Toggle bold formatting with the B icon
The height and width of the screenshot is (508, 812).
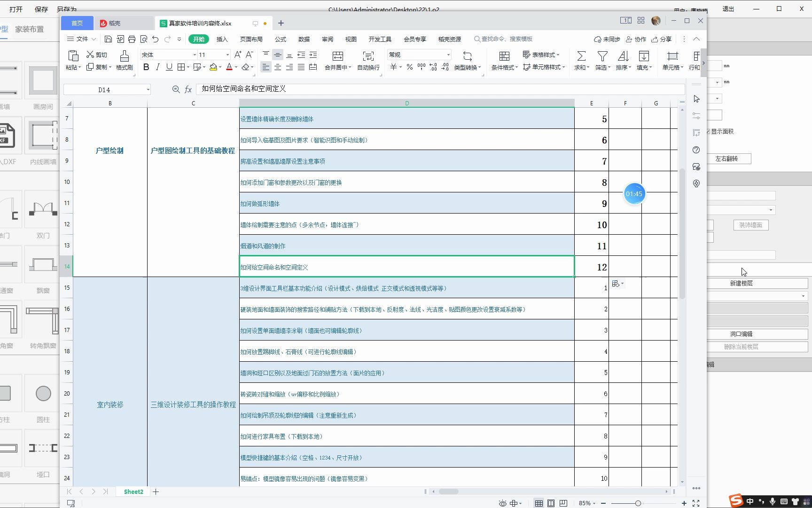click(x=146, y=67)
